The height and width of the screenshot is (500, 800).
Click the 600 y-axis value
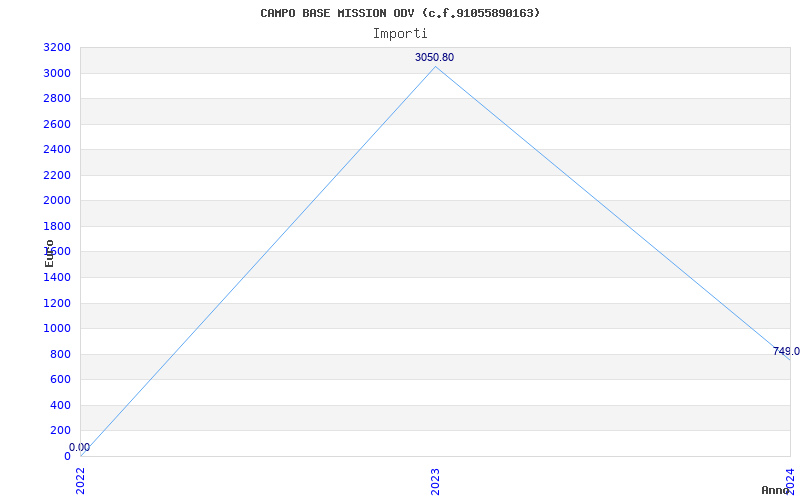(60, 380)
